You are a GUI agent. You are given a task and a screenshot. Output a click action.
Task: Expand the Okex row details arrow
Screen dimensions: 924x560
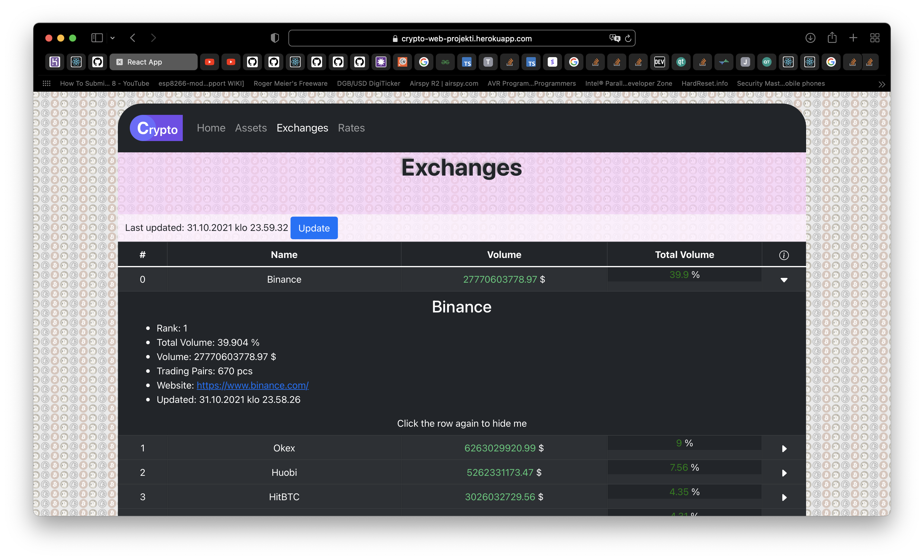[784, 449]
